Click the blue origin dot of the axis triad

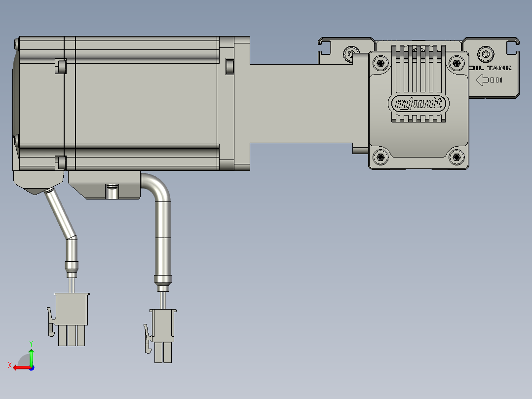pos(33,367)
